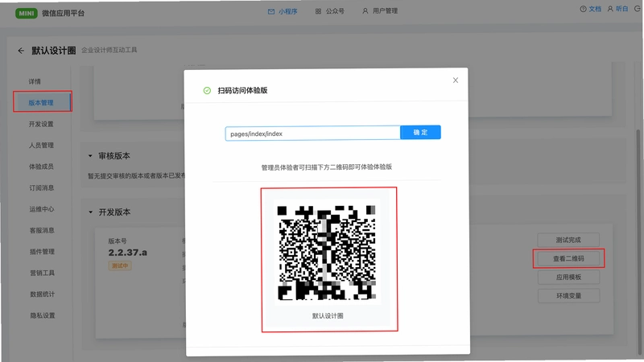Select 营销工具 in the sidebar

(x=42, y=273)
